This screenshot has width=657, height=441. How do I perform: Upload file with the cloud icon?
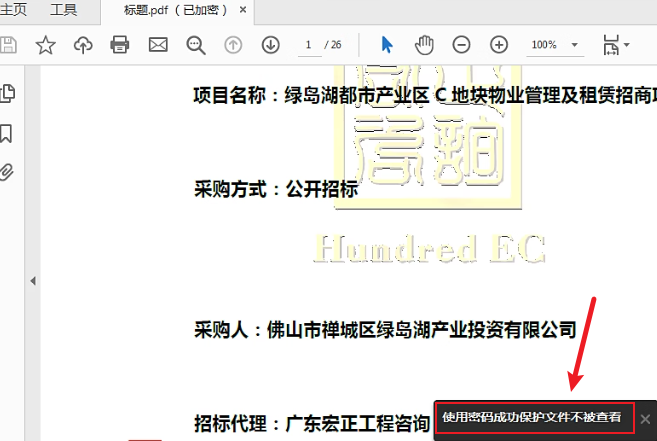(83, 45)
